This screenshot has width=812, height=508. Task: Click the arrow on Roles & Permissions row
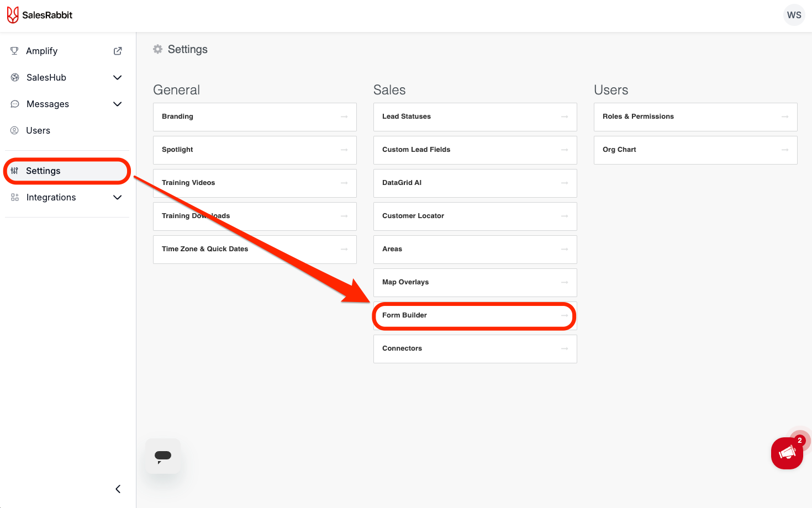point(785,117)
